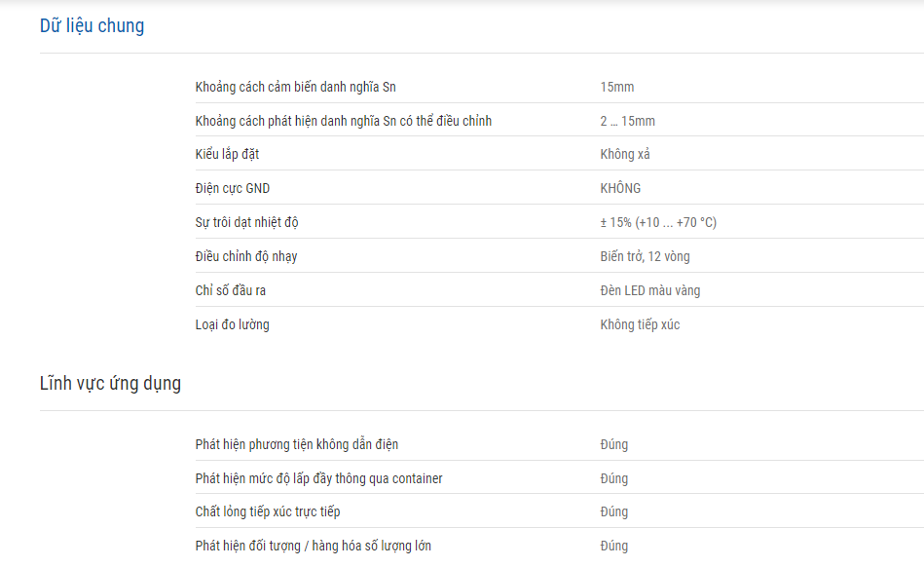Click the 'Dữ liệu chung' section heading
The height and width of the screenshot is (567, 924).
(x=92, y=26)
